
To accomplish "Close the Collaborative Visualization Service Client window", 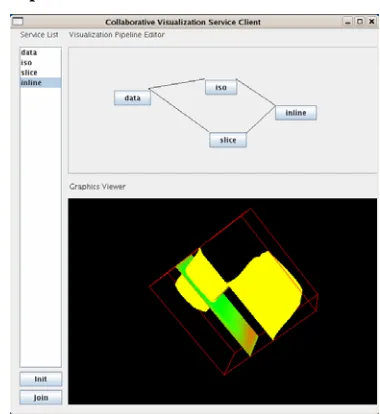I will [372, 22].
